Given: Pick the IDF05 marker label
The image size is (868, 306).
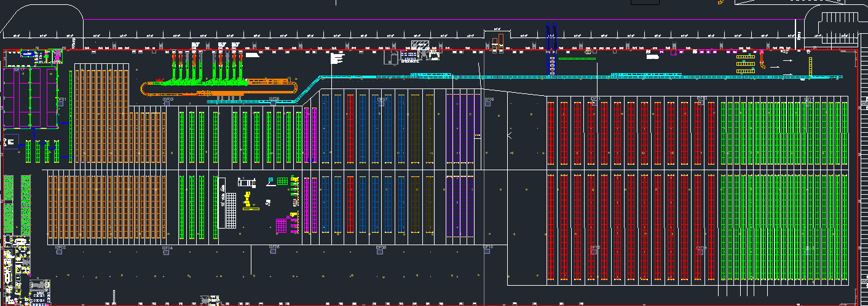Looking at the screenshot, I should [274, 99].
